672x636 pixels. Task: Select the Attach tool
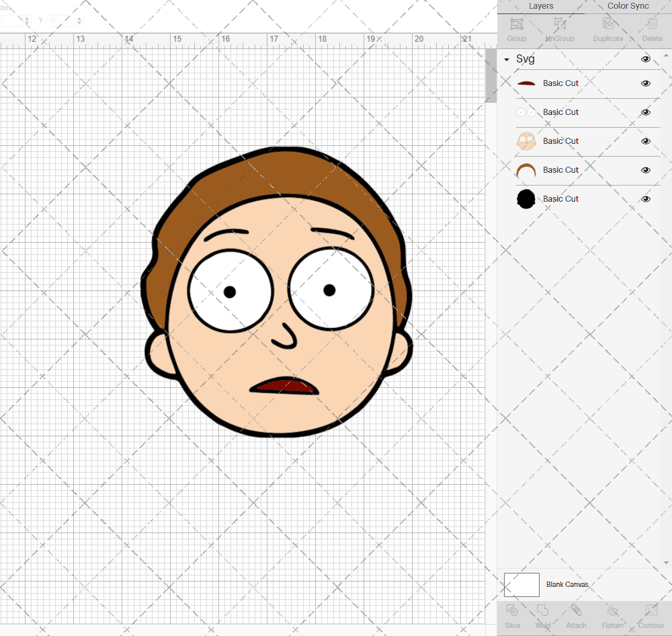point(576,610)
